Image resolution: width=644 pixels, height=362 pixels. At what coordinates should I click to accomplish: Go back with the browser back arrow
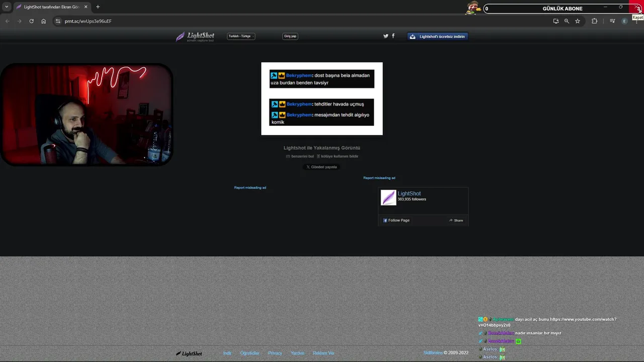tap(7, 21)
